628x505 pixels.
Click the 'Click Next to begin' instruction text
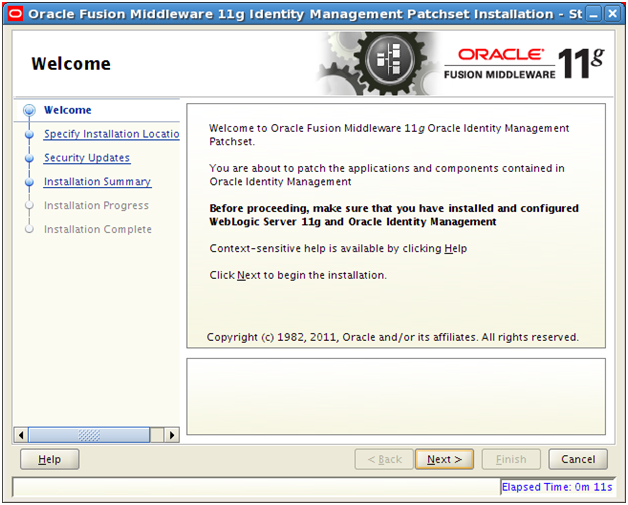tap(298, 275)
